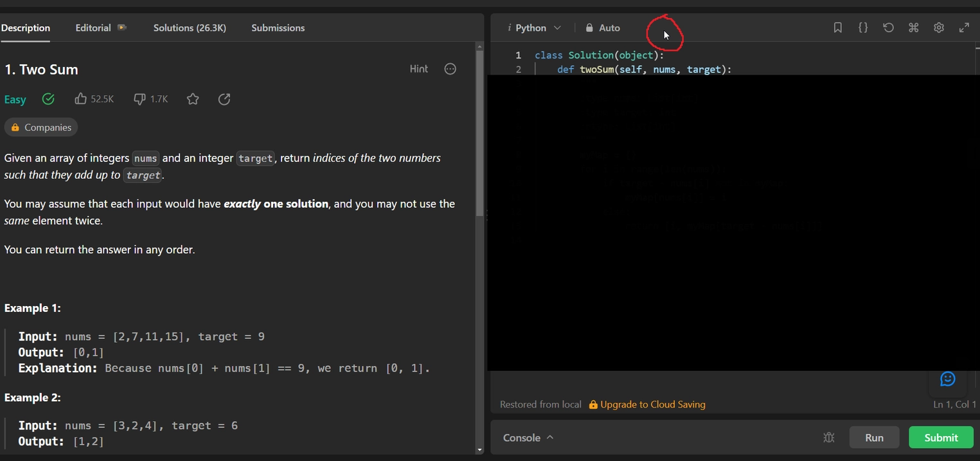The height and width of the screenshot is (461, 980).
Task: Expand the Console panel
Action: point(528,438)
